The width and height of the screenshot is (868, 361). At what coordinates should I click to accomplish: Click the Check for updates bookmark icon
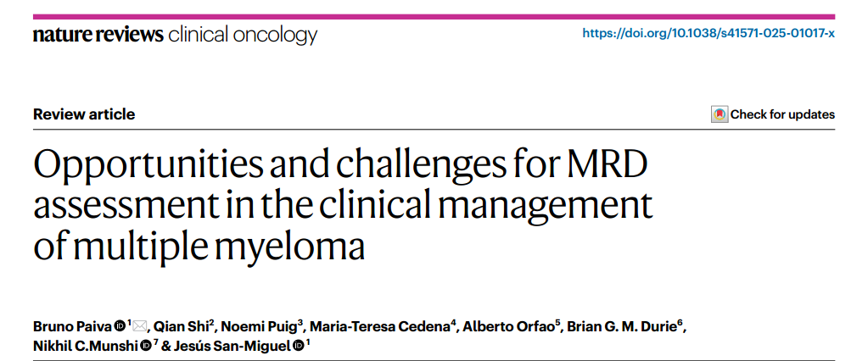pos(719,114)
